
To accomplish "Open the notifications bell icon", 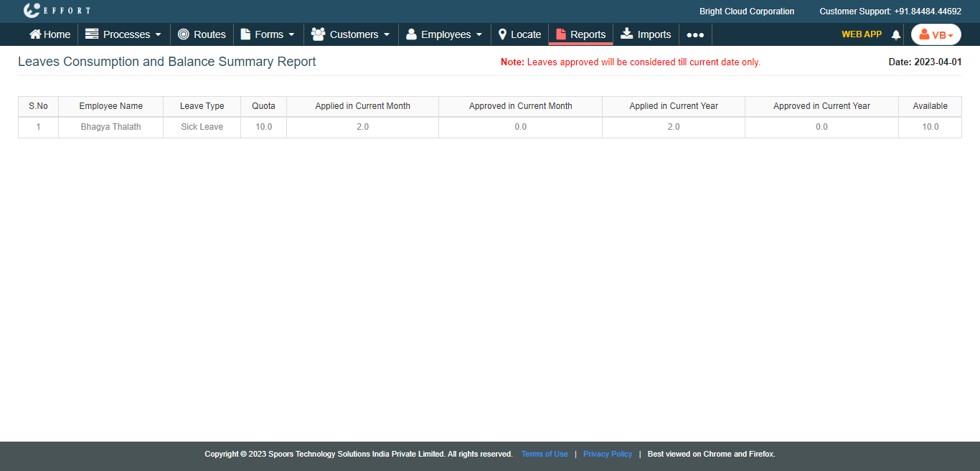I will 895,35.
